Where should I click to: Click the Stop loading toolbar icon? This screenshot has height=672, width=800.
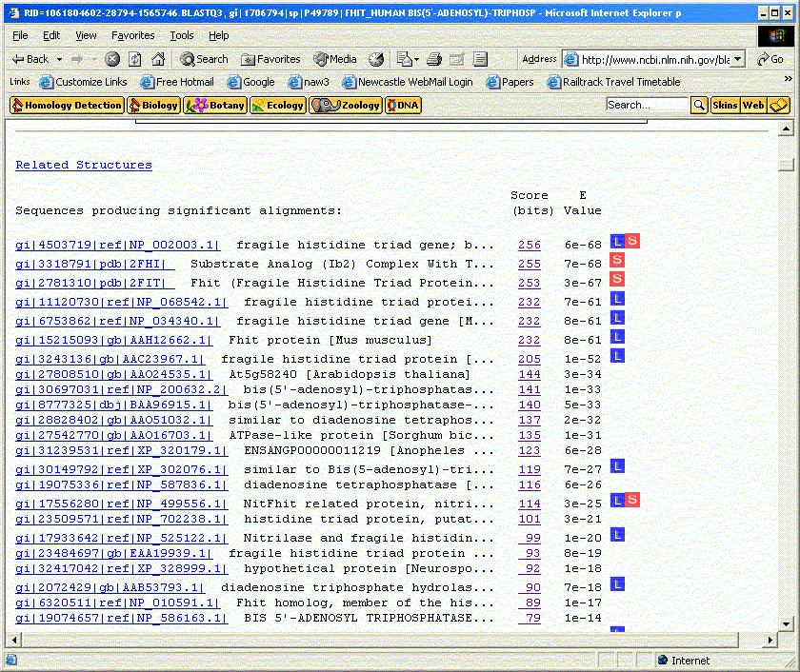(112, 59)
